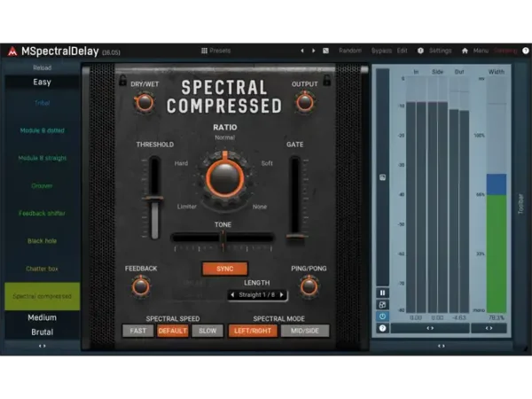The width and height of the screenshot is (532, 399).
Task: Select the Module 8 straight device
Action: (42, 158)
